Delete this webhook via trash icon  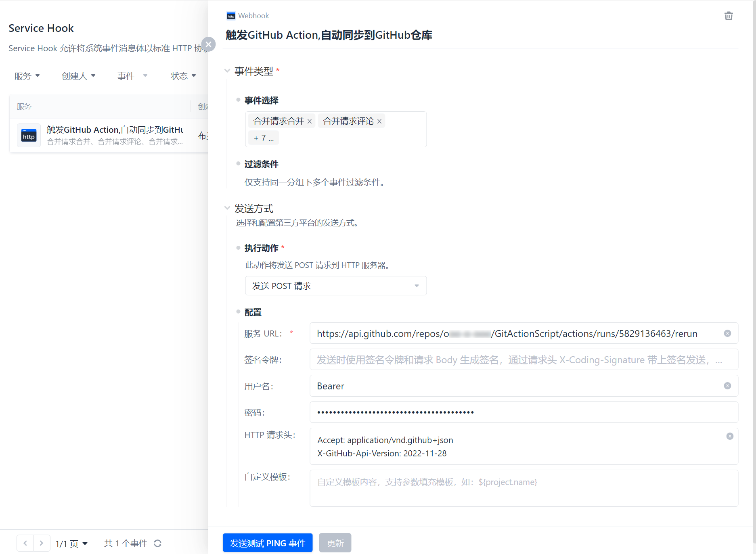click(729, 16)
